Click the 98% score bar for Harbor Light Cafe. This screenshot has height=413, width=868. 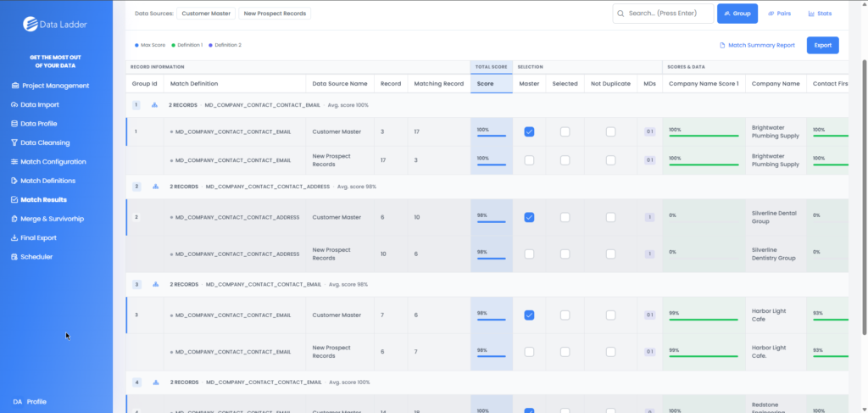click(x=492, y=320)
